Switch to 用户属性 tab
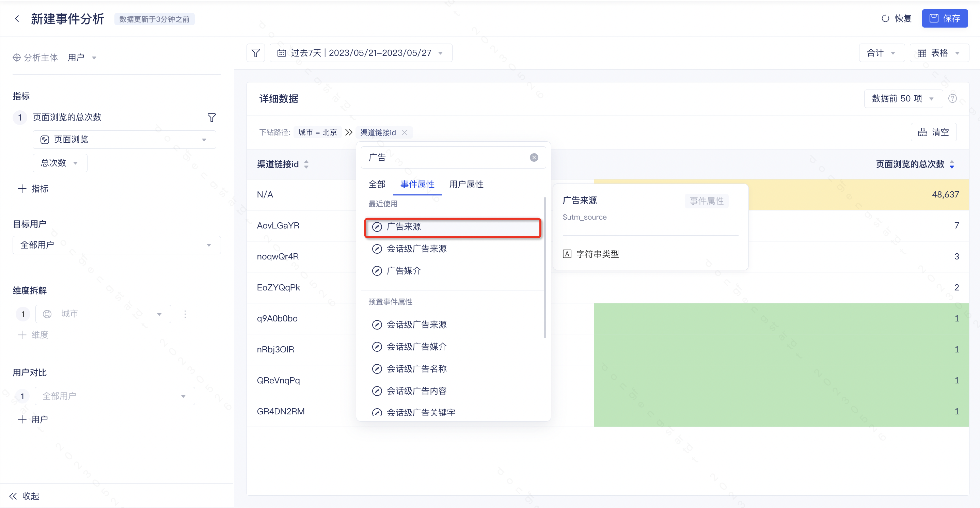Screen dimensions: 980x508 [466, 184]
